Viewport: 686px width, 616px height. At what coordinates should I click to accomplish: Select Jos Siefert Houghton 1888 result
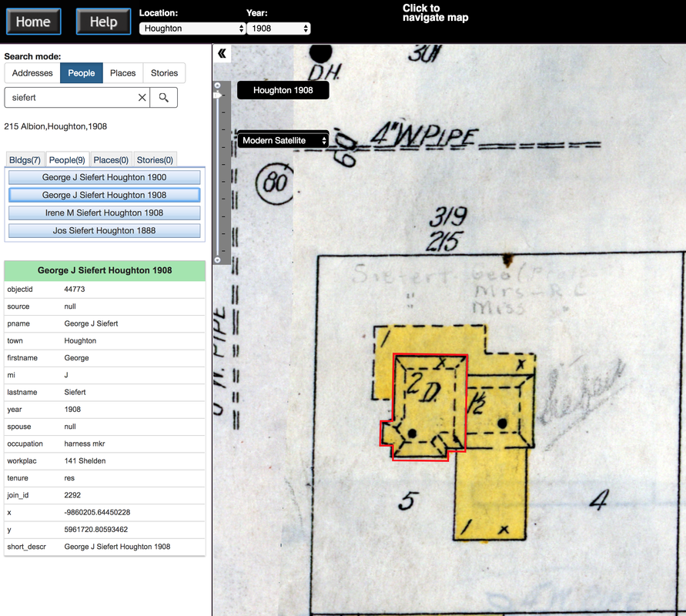105,230
